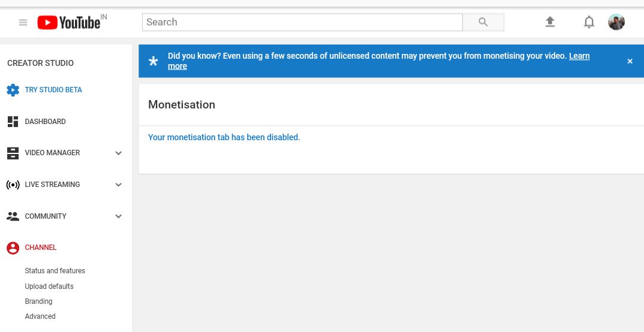This screenshot has width=644, height=332.
Task: Open the upload video icon
Action: [x=550, y=22]
